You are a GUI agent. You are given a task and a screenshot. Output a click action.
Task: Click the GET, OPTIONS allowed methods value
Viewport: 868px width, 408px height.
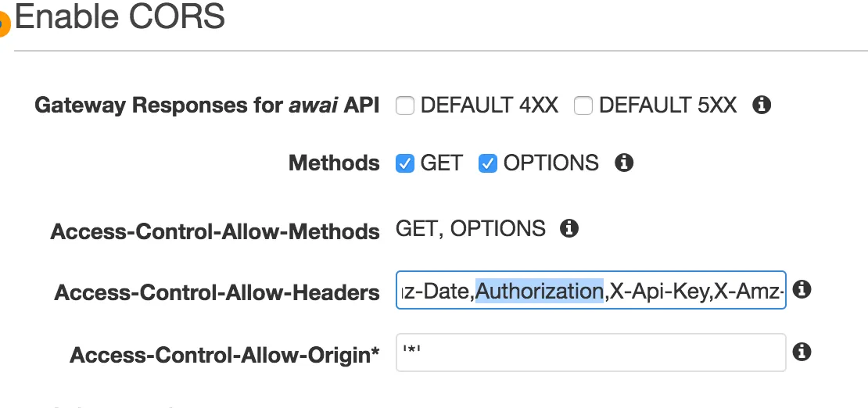coord(471,228)
